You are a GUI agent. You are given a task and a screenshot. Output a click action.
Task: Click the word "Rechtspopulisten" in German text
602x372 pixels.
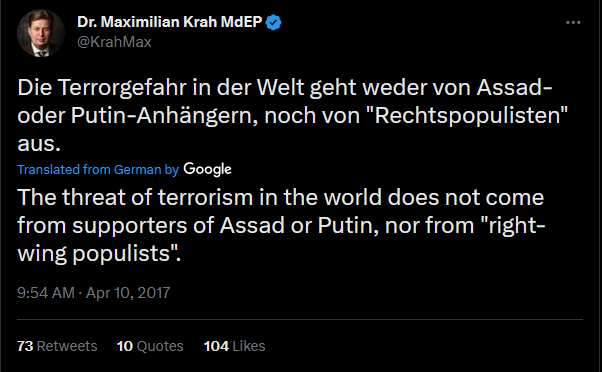(x=471, y=115)
